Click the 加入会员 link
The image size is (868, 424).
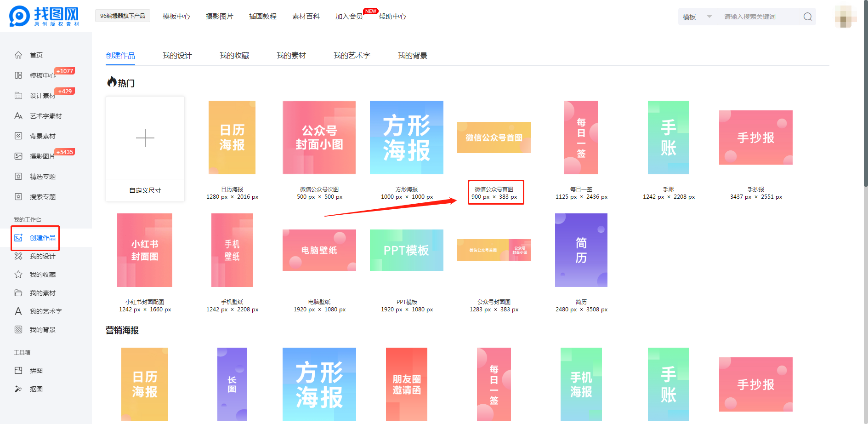point(349,17)
